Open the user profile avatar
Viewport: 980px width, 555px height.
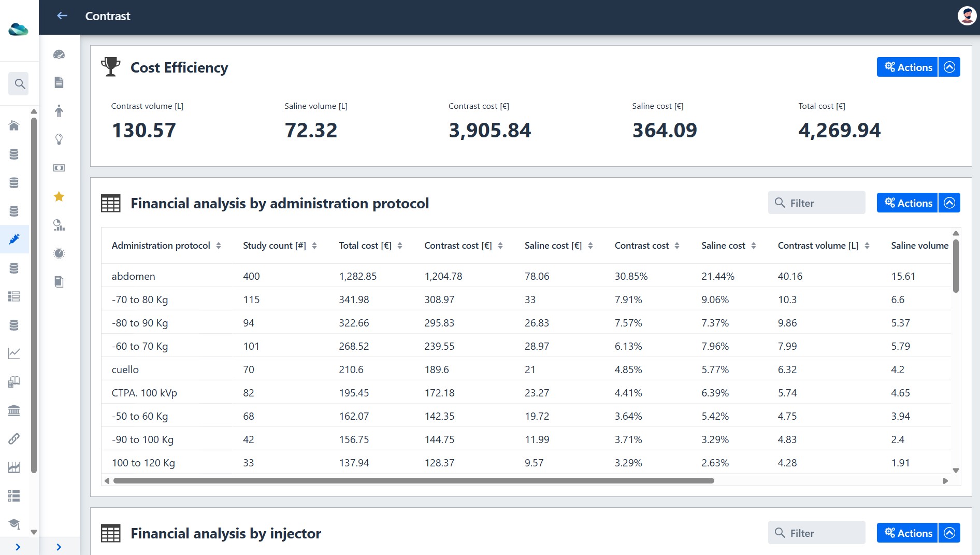coord(967,16)
